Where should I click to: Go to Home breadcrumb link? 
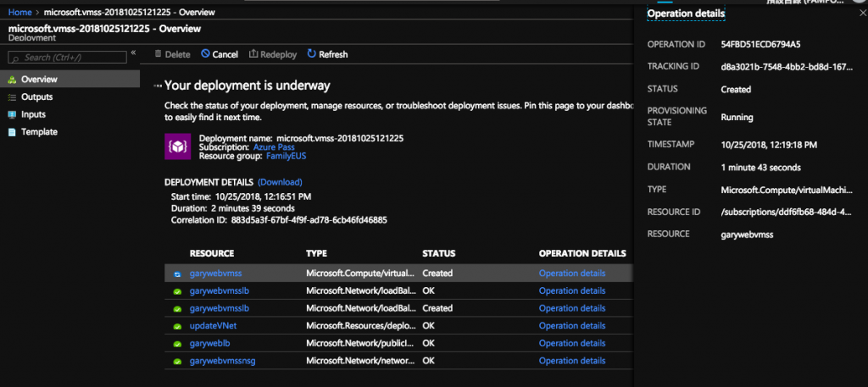(x=19, y=13)
